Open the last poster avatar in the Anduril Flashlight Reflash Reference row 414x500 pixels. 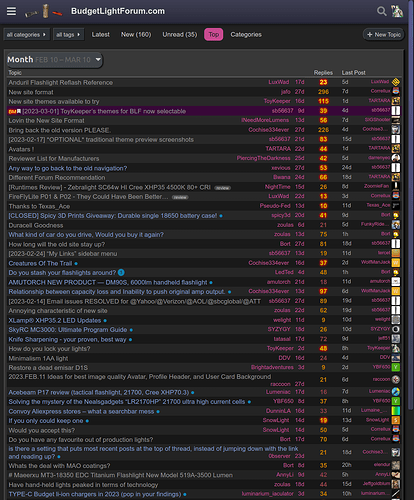(396, 82)
